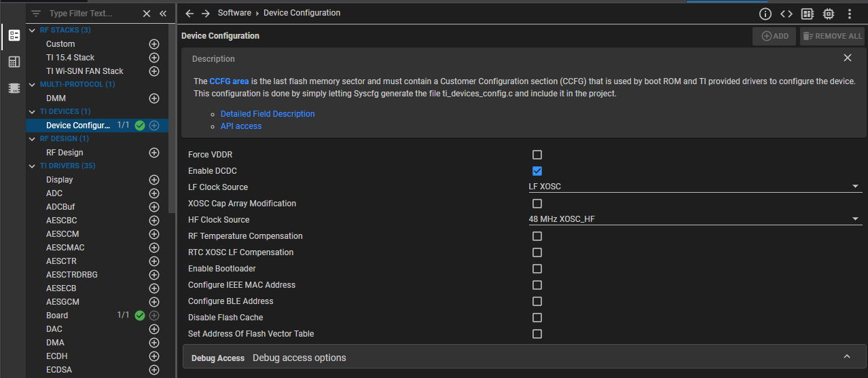Open the three-dot more options menu
The width and height of the screenshot is (868, 378).
850,14
